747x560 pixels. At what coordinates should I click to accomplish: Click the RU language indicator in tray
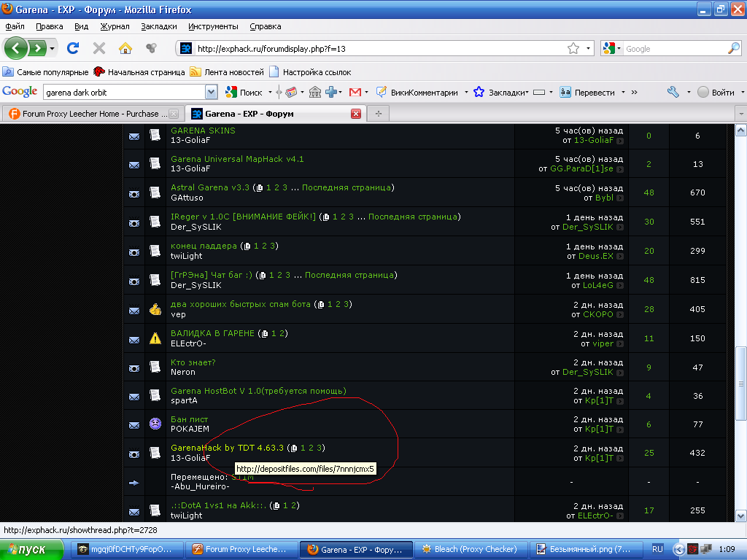pyautogui.click(x=657, y=550)
